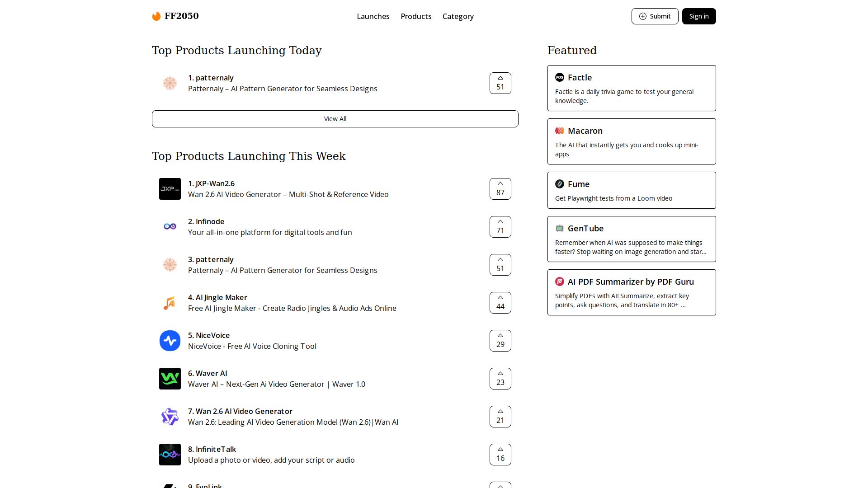Viewport: 868px width, 488px height.
Task: Go to the Products navigation tab
Action: (x=416, y=16)
